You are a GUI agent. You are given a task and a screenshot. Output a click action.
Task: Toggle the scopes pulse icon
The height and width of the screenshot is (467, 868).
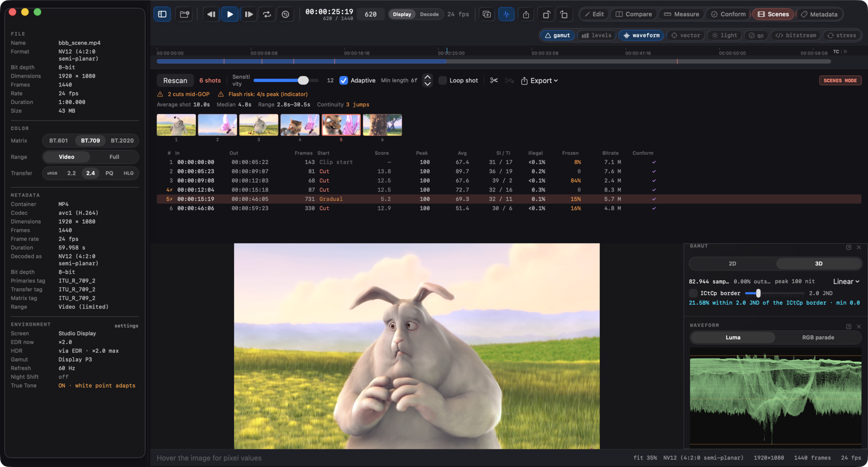506,14
